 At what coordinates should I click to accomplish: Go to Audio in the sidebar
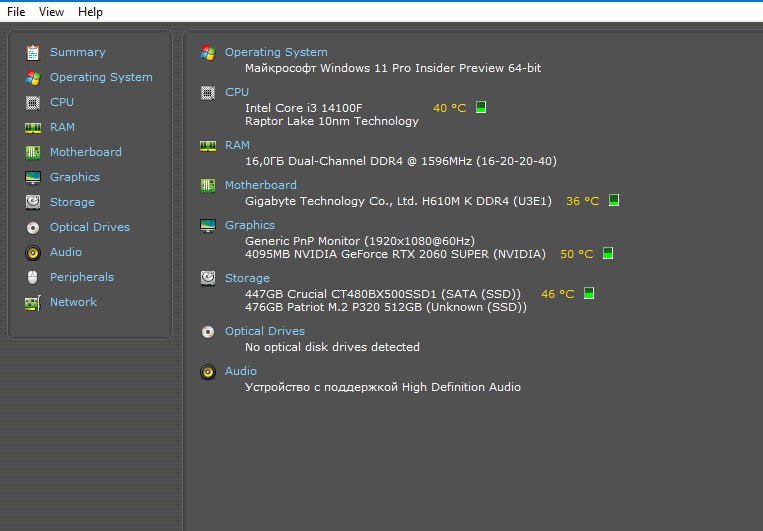pyautogui.click(x=66, y=252)
